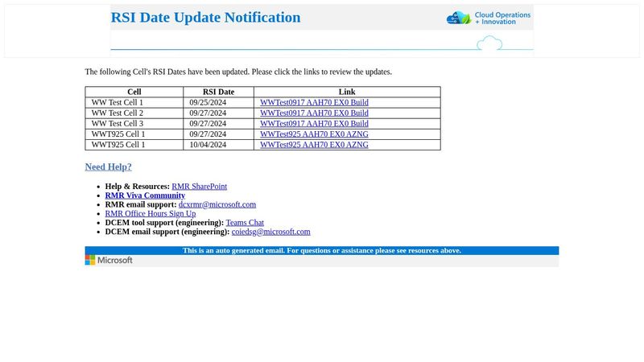Select the RSI Date column header

pyautogui.click(x=218, y=92)
